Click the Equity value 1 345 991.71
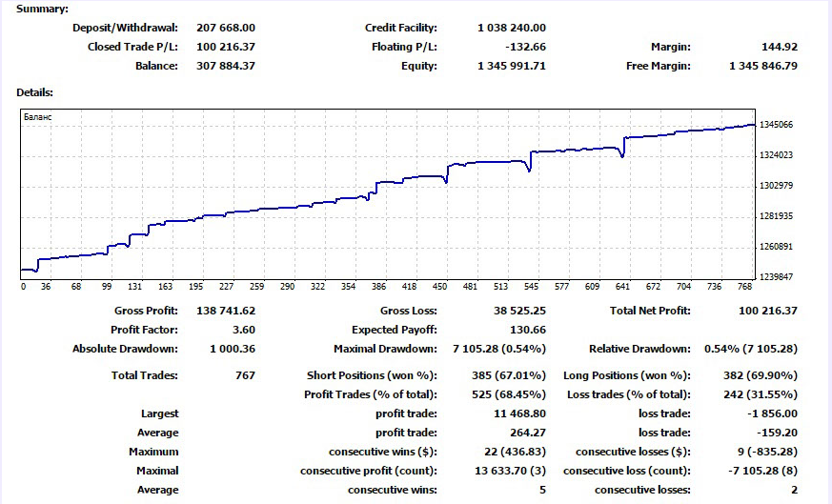Image resolution: width=832 pixels, height=504 pixels. [x=512, y=66]
